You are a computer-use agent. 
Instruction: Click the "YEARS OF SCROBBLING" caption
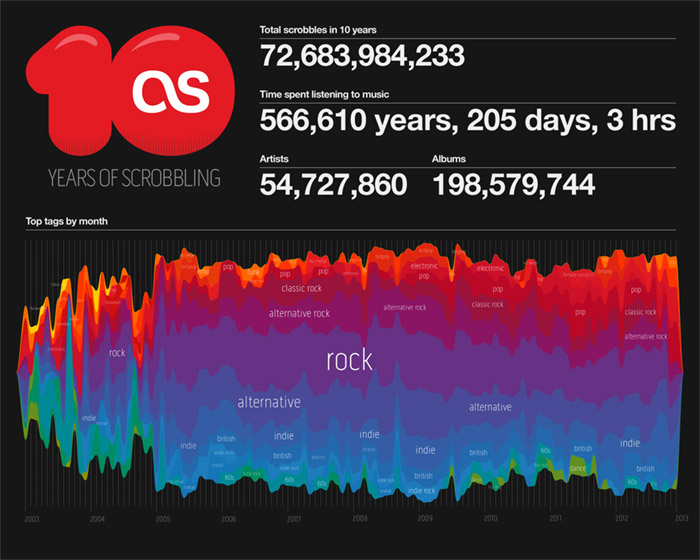[134, 178]
